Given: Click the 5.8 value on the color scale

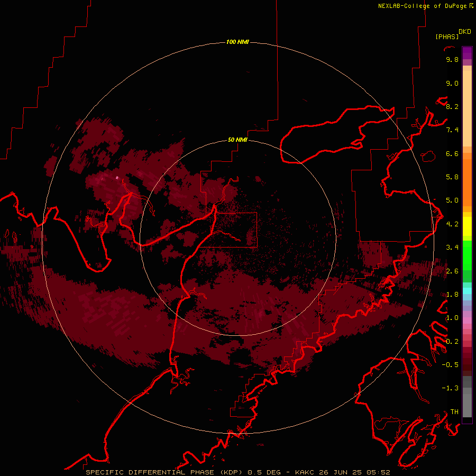Looking at the screenshot, I should 452,177.
